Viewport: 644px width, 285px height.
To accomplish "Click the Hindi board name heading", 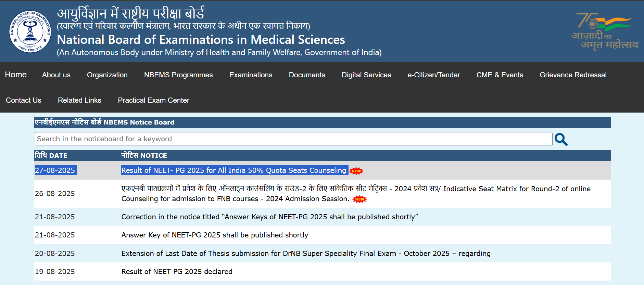I will [130, 13].
